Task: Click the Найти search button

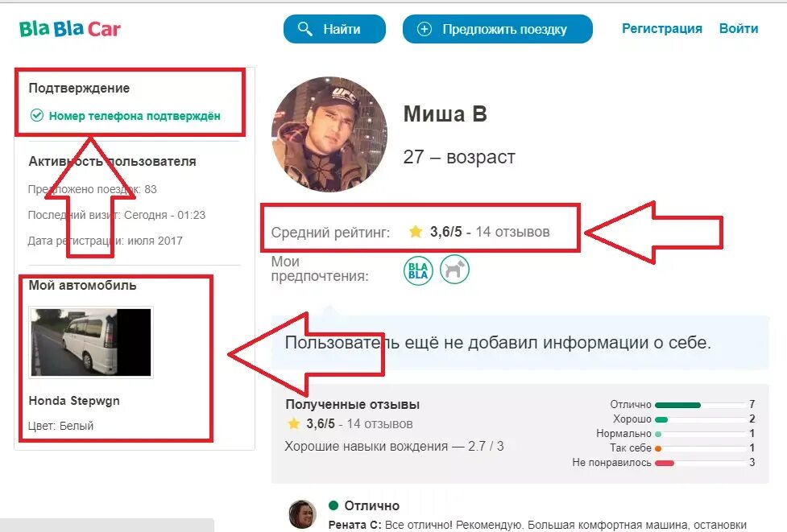Action: pos(334,29)
